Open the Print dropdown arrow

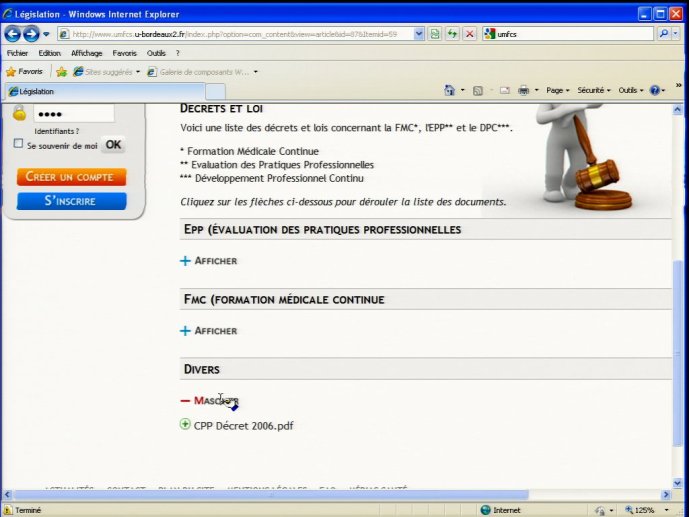537,90
